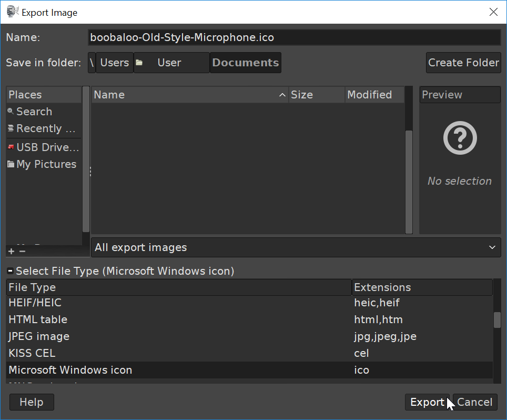
Task: Collapse the Select File Type expander
Action: click(10, 271)
